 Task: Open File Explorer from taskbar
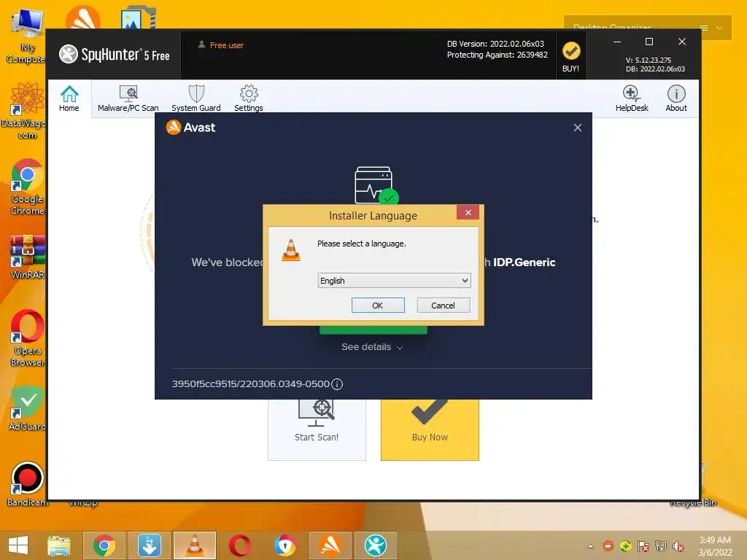point(59,545)
